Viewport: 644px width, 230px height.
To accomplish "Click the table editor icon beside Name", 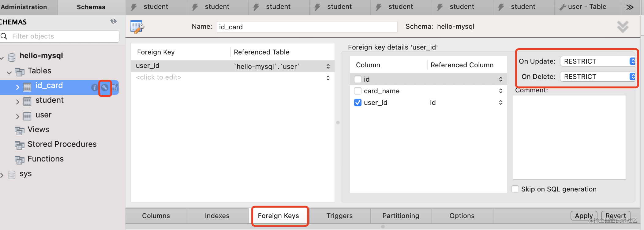I will coord(137,27).
